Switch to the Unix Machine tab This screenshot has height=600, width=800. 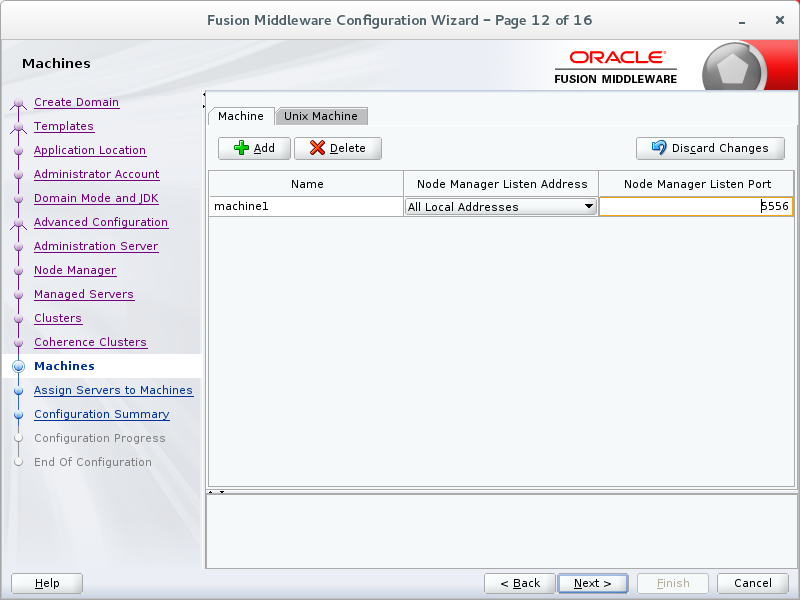321,116
